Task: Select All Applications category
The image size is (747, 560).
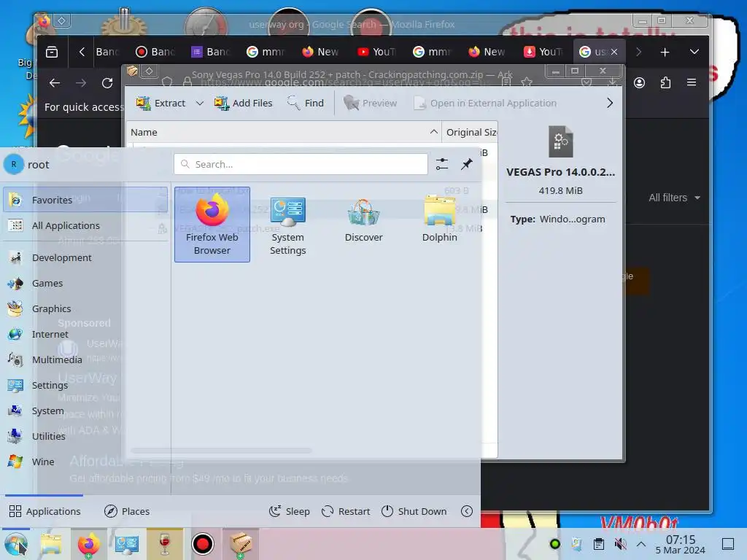Action: point(86,225)
